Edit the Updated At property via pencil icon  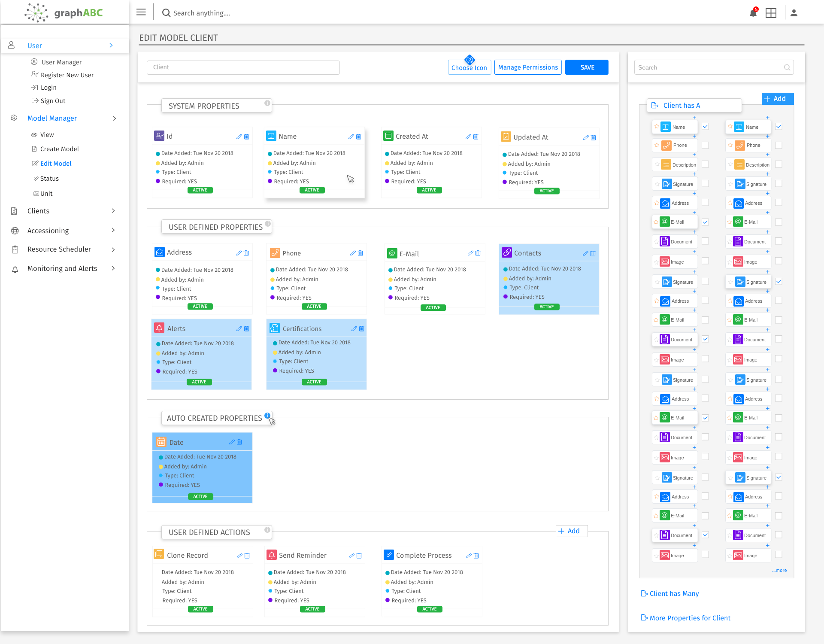pos(586,137)
